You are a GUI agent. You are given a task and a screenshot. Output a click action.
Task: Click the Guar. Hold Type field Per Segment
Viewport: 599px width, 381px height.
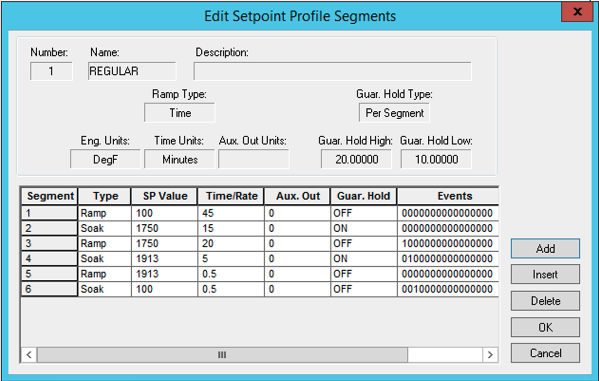point(394,113)
